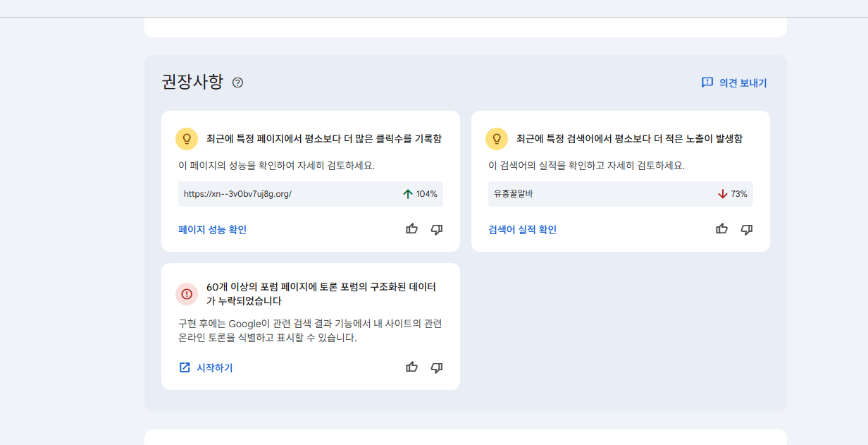Click the 시작하기 link
Viewport: 868px width, 445px height.
coord(214,367)
